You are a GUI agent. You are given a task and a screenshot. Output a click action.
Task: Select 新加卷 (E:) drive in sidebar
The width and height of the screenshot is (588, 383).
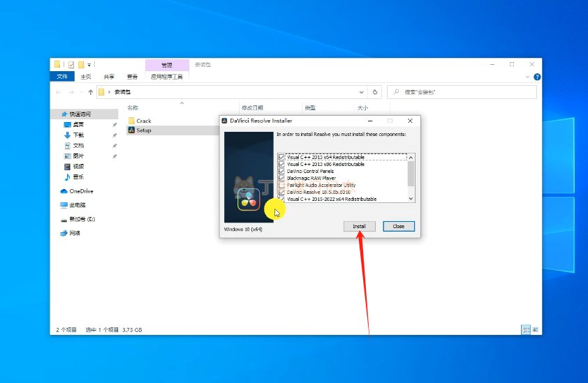pos(78,219)
